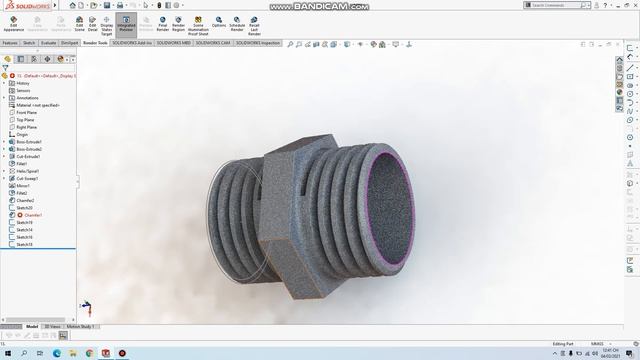This screenshot has height=360, width=640.
Task: Switch to the Sketch tab
Action: [29, 43]
